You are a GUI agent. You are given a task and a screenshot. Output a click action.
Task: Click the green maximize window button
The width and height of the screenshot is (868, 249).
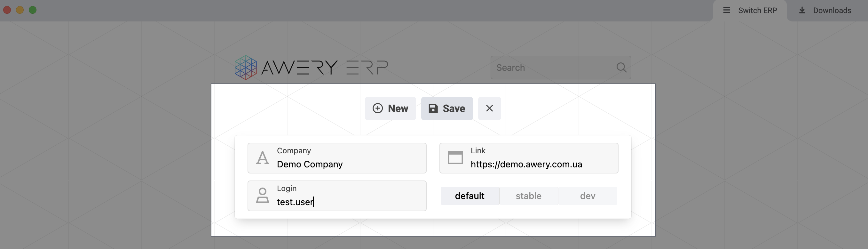pos(33,10)
